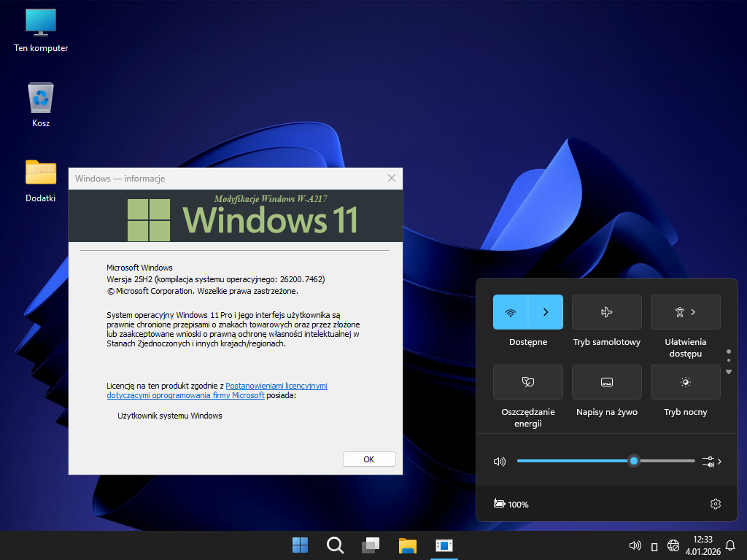Open sound output selection next to volume
Viewport: 747px width, 560px height.
click(x=711, y=462)
